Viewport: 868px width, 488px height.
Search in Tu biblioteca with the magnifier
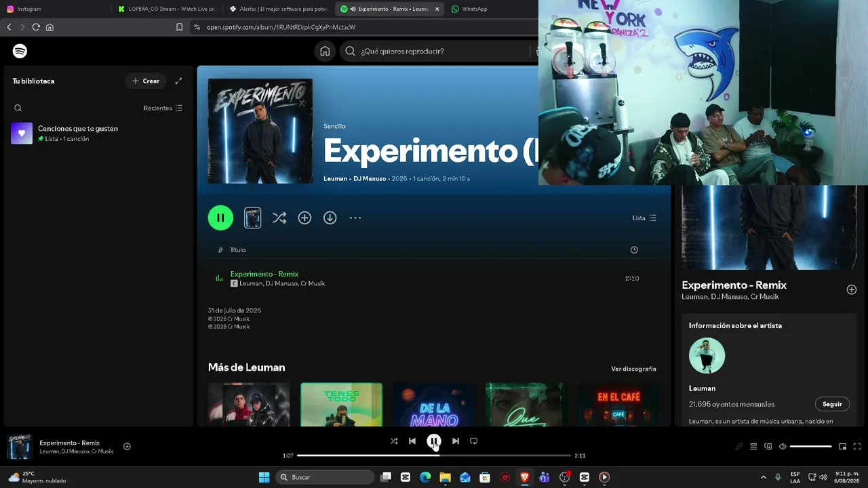(x=18, y=108)
